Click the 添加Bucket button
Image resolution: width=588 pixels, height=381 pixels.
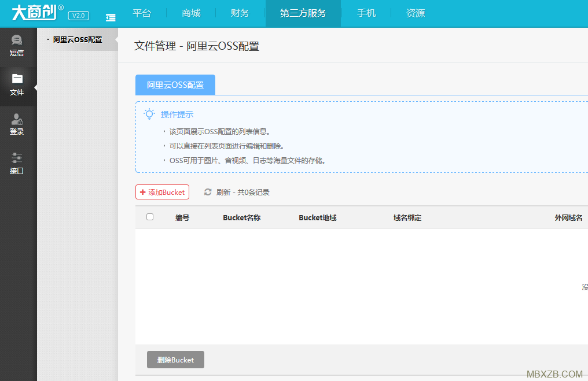coord(162,192)
